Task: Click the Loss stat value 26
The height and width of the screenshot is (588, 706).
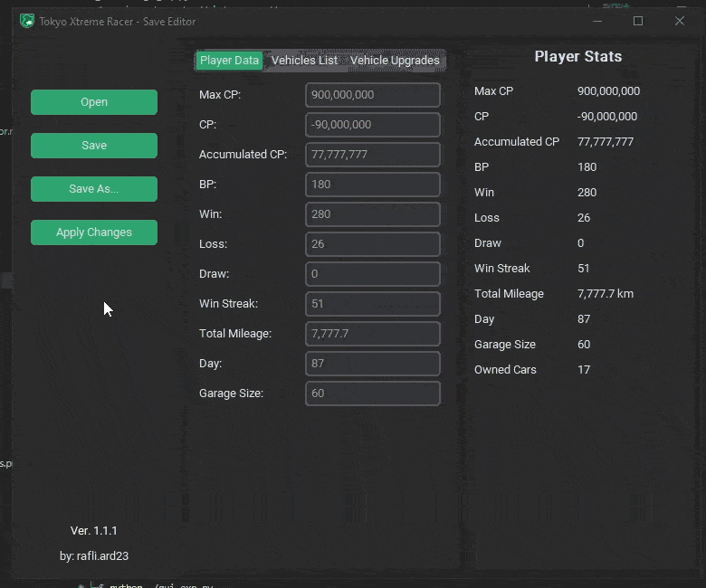Action: 584,218
